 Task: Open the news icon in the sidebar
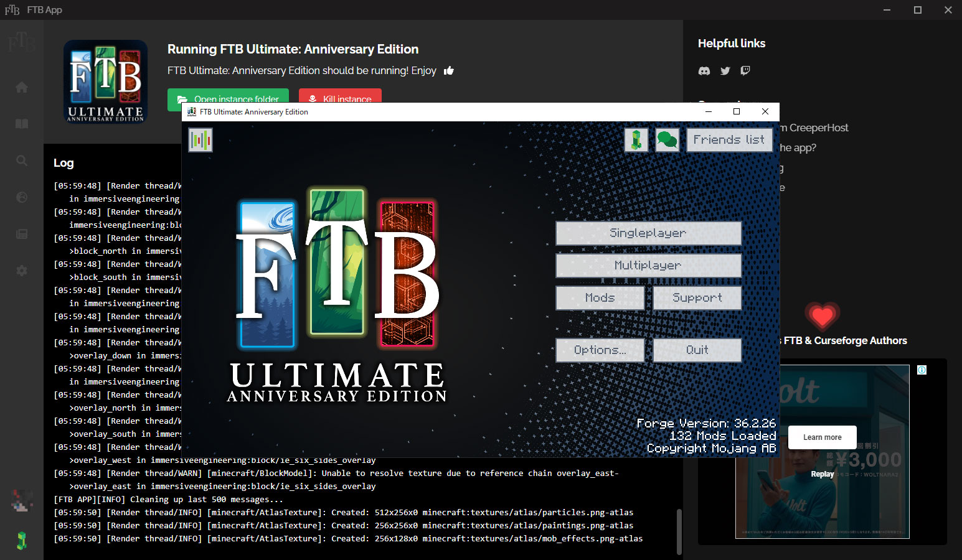coord(22,234)
